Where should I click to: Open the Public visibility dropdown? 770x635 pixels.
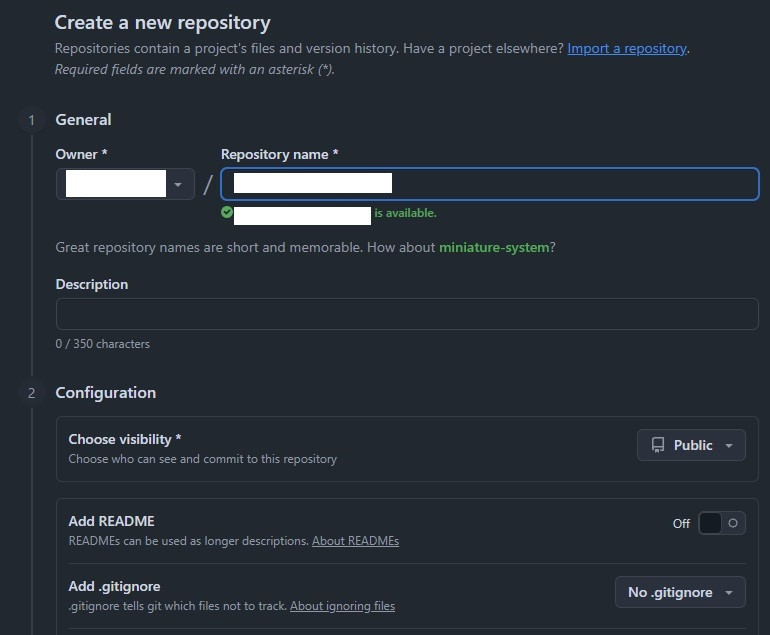[x=691, y=445]
